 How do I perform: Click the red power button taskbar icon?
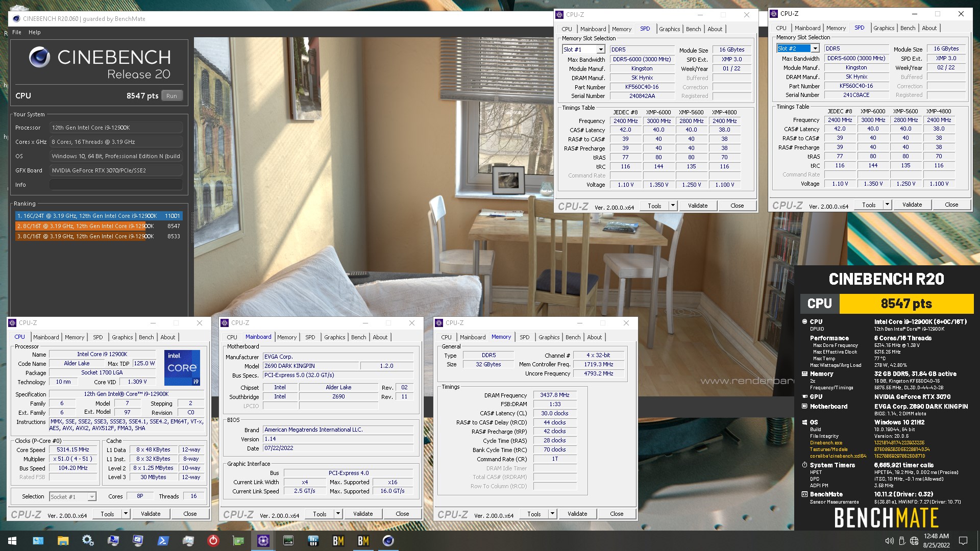(213, 541)
